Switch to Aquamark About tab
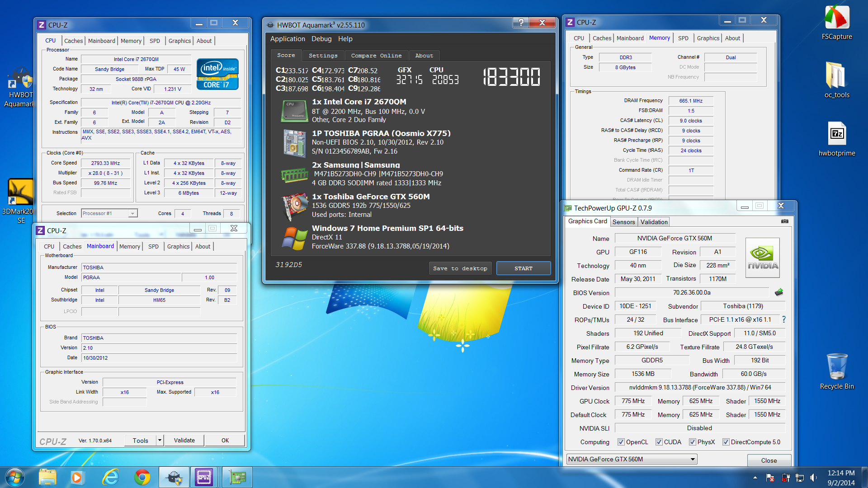Viewport: 868px width, 488px height. click(x=424, y=56)
